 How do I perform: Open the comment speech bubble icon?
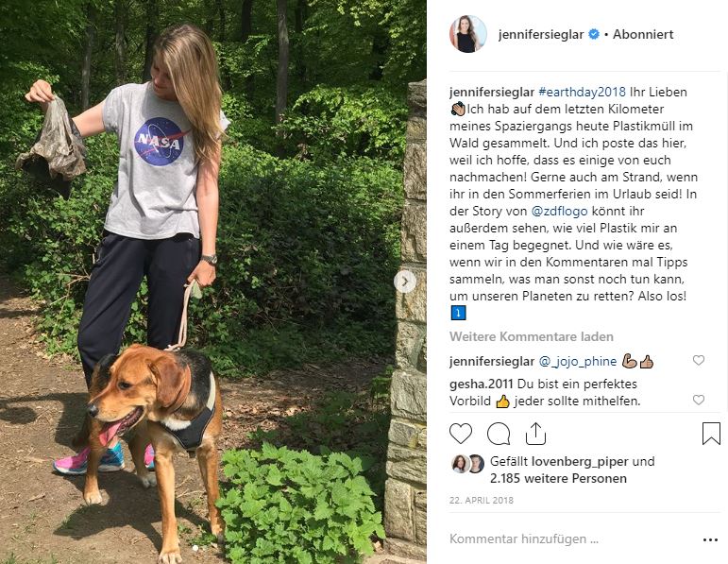499,434
